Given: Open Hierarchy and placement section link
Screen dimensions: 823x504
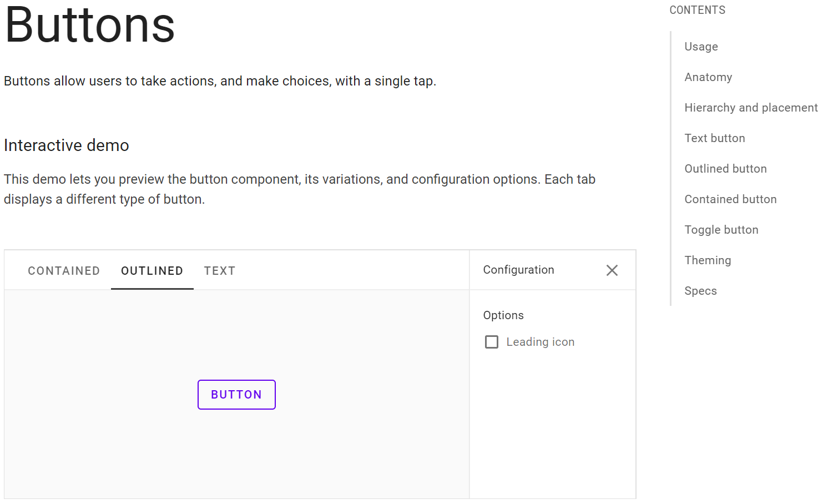Looking at the screenshot, I should pos(751,108).
